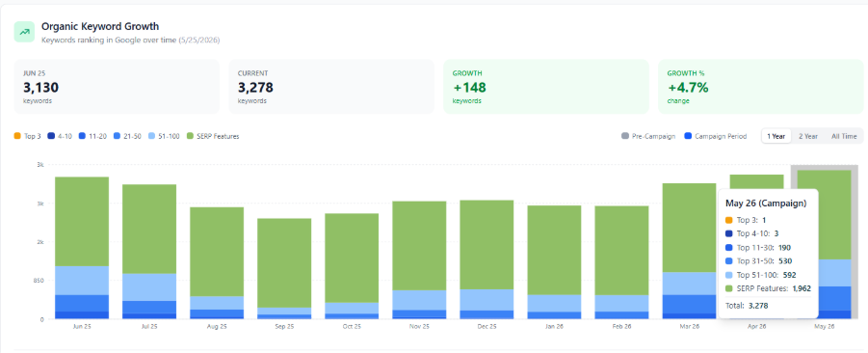Toggle the 51-100 legend series
868x353 pixels.
pyautogui.click(x=164, y=136)
